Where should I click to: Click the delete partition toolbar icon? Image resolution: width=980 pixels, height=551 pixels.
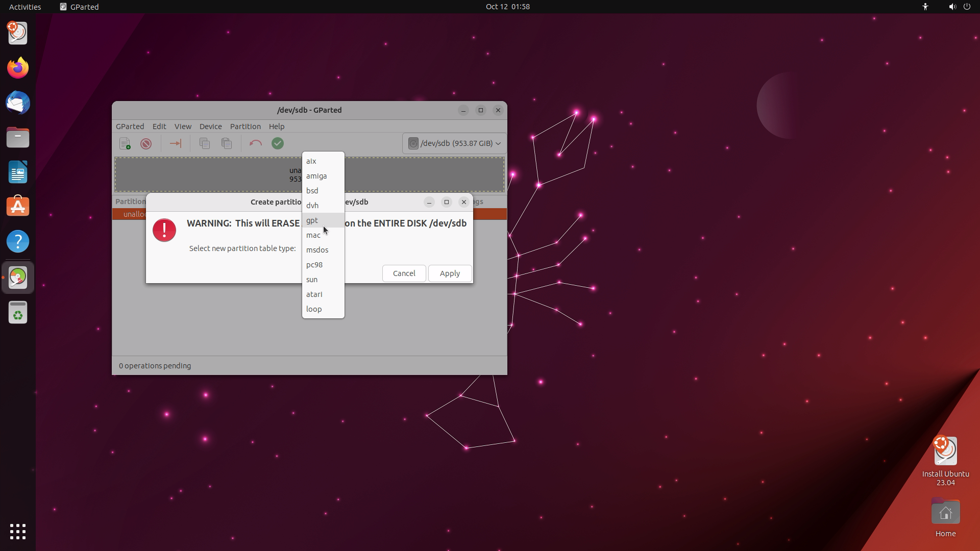[146, 144]
